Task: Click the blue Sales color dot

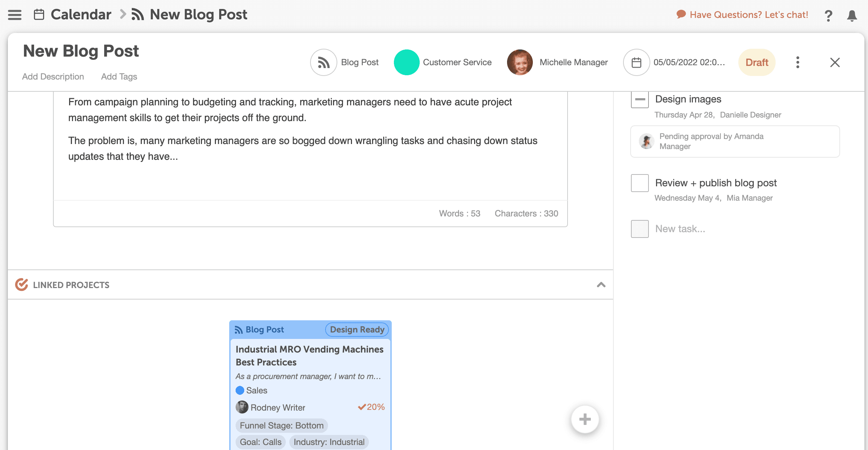Action: pos(240,391)
